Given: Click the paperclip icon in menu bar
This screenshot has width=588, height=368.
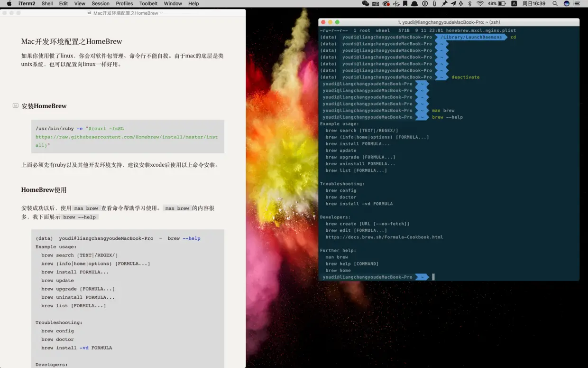Looking at the screenshot, I should (x=434, y=3).
